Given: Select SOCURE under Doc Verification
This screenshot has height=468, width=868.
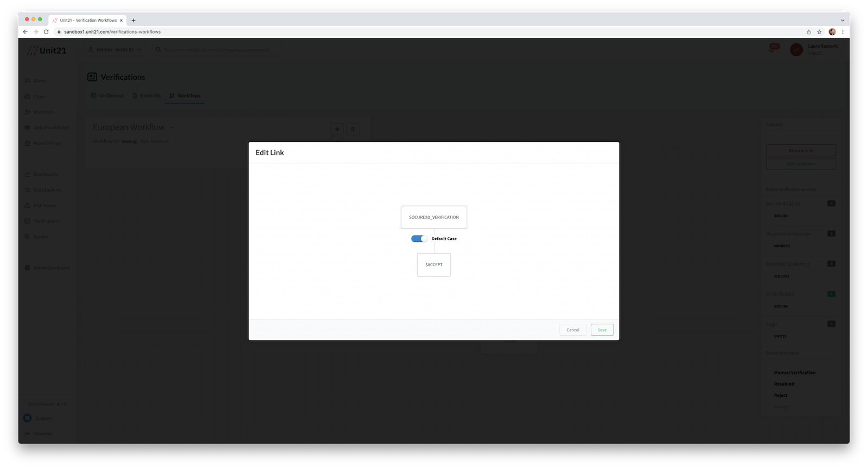Looking at the screenshot, I should pyautogui.click(x=781, y=216).
